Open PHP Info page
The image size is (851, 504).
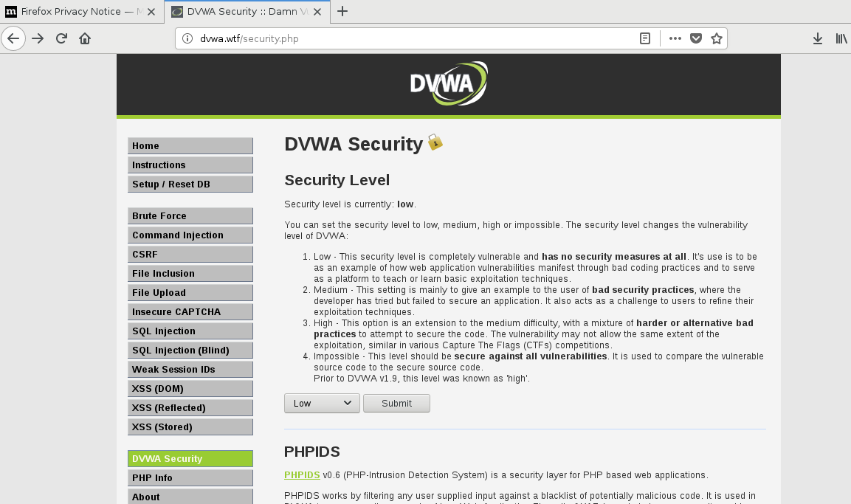pos(190,477)
